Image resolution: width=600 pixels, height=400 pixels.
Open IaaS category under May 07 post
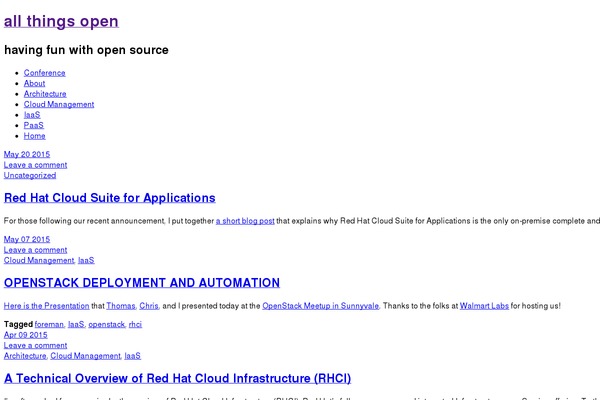pyautogui.click(x=86, y=260)
